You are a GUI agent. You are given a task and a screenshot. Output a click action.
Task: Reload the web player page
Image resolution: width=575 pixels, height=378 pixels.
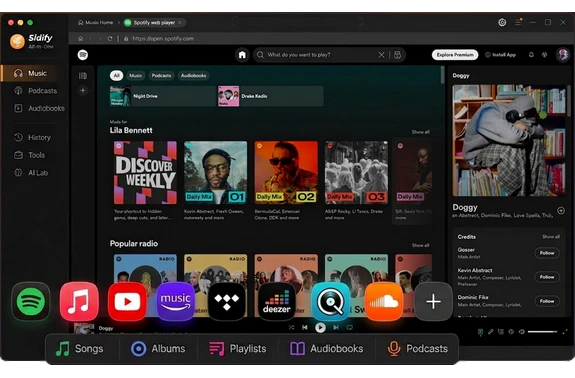click(x=110, y=38)
